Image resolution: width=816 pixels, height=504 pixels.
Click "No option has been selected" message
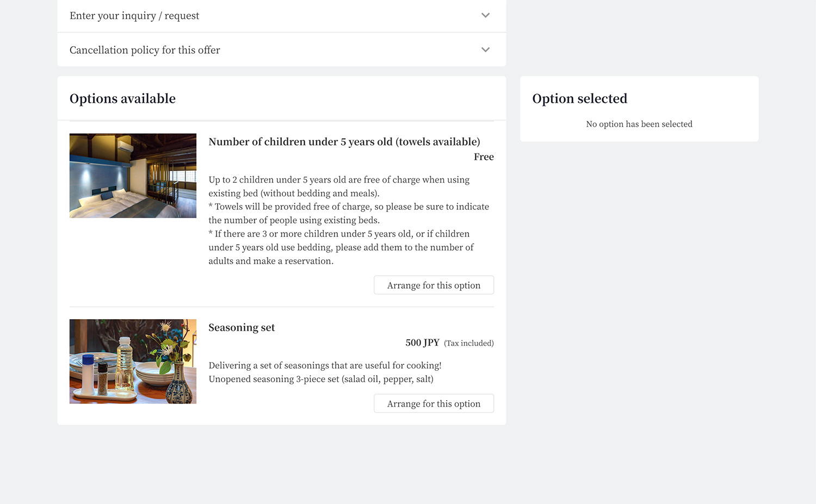[x=639, y=124]
